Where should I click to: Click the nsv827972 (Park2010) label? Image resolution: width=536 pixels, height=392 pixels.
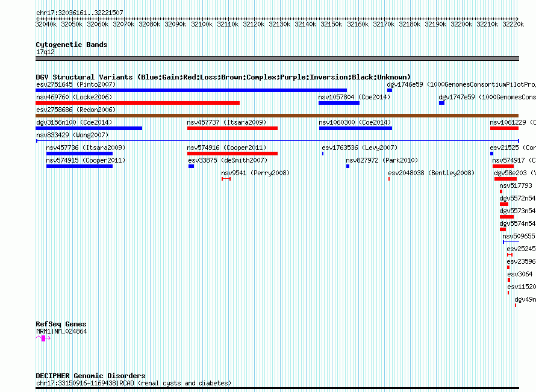click(382, 160)
